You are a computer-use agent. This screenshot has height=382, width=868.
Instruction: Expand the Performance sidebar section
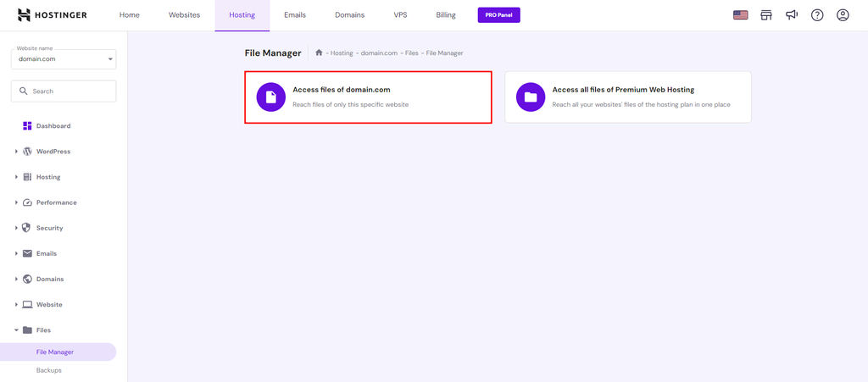click(x=57, y=202)
